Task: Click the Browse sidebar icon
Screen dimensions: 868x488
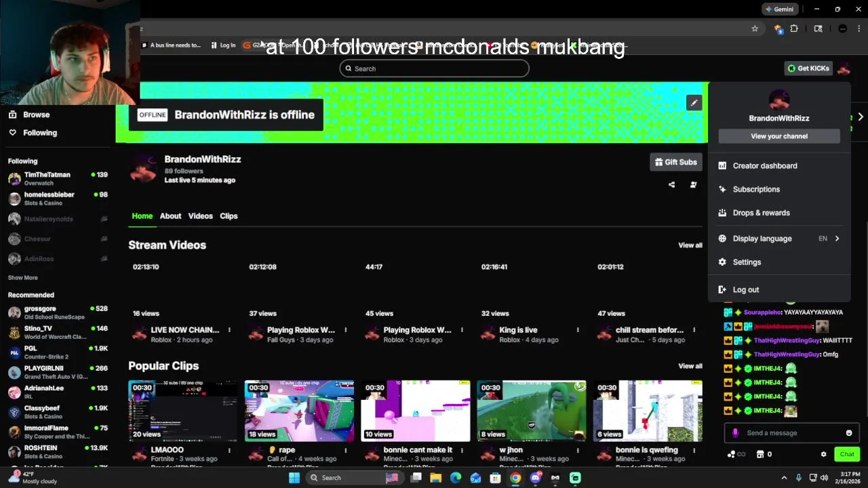Action: pyautogui.click(x=12, y=115)
